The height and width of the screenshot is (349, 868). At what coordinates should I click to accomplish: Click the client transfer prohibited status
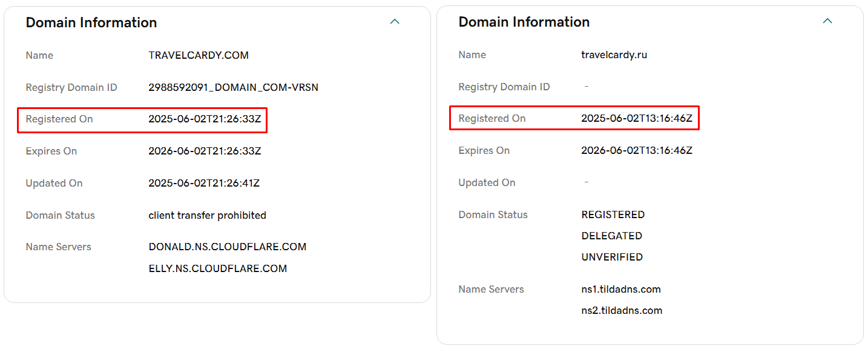(207, 216)
